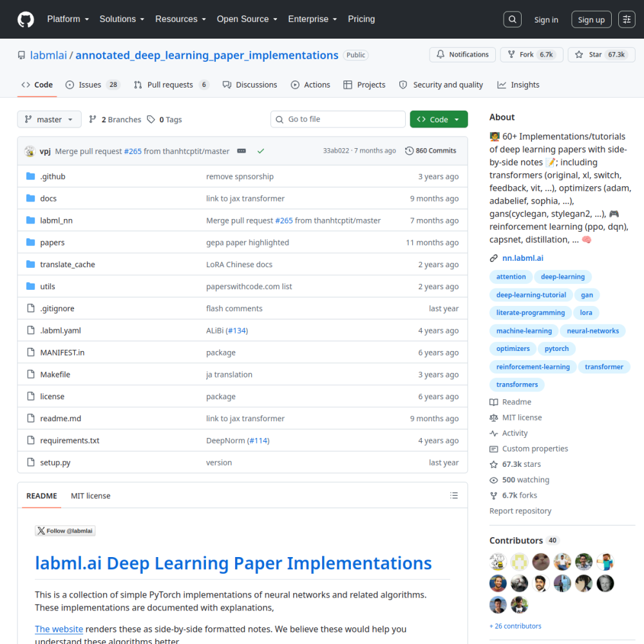Expand the Resources menu
644x644 pixels.
(x=180, y=19)
